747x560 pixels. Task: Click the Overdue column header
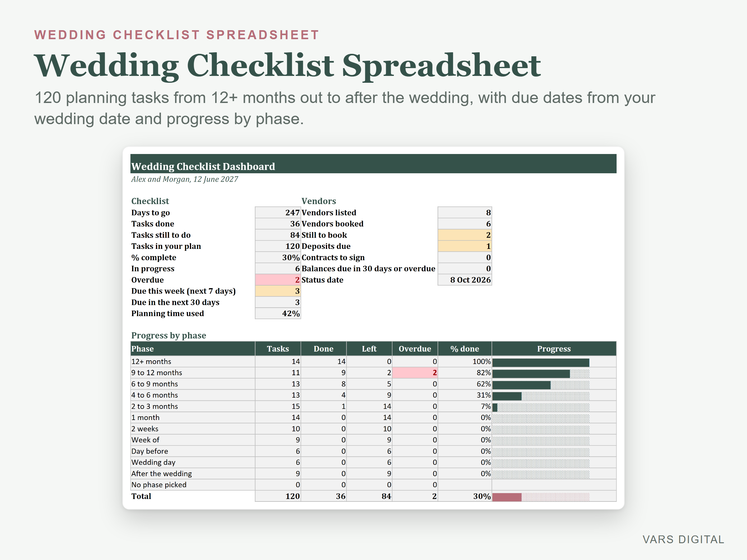click(415, 349)
